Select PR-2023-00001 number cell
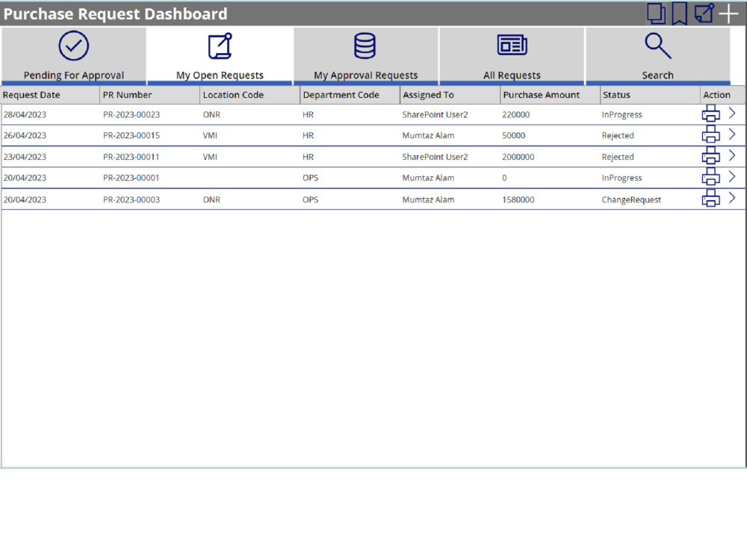This screenshot has height=560, width=747. (x=131, y=178)
